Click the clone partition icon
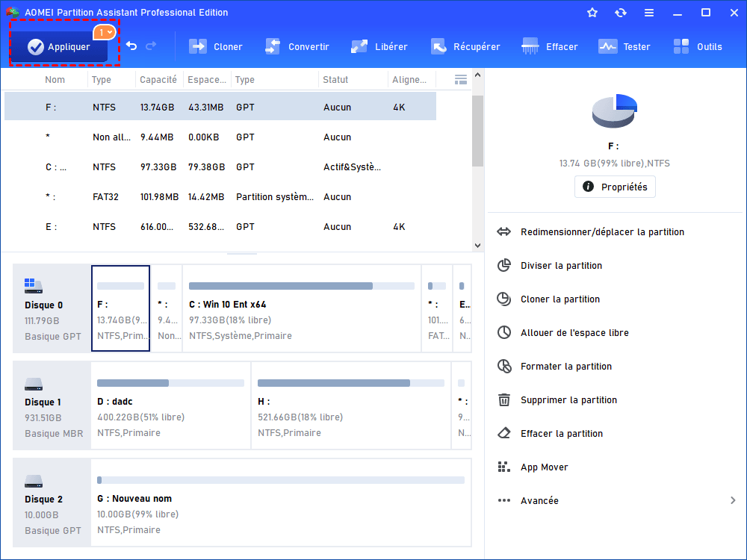Image resolution: width=747 pixels, height=560 pixels. tap(504, 299)
